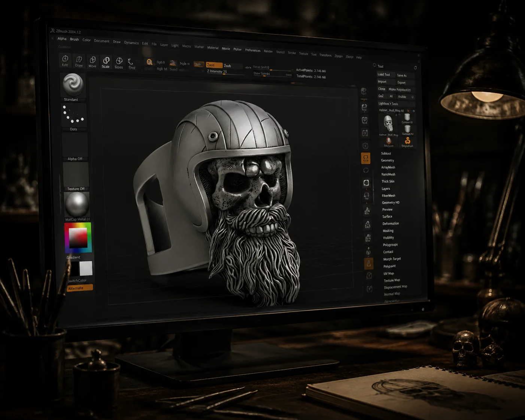Pick a hue in the color picker
Image resolution: width=525 pixels, height=420 pixels.
[78, 237]
